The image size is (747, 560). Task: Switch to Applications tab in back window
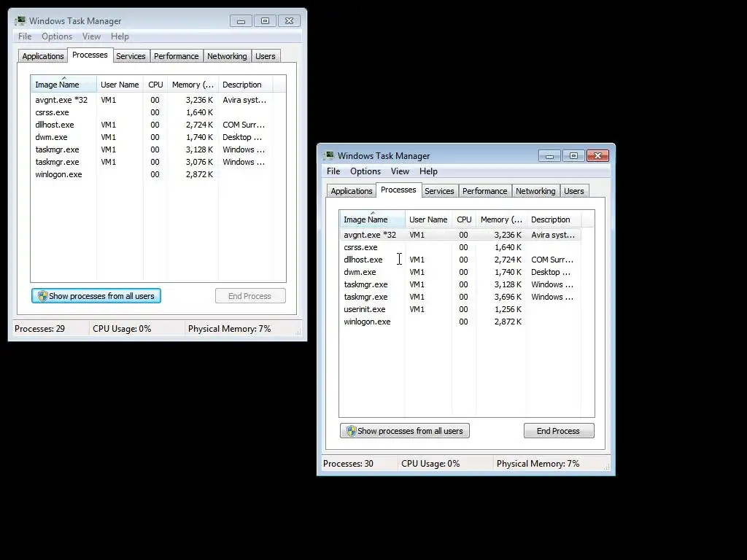click(43, 56)
